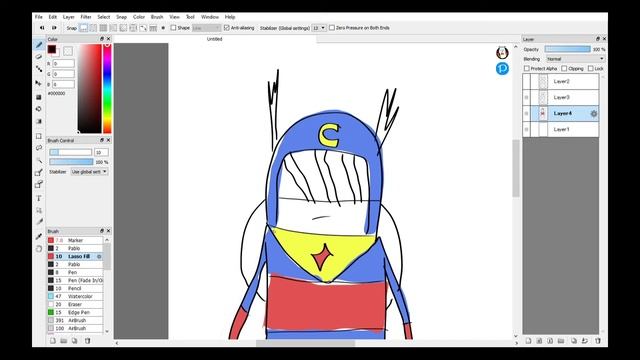Click the Undo arrow in the toolbar
Image resolution: width=640 pixels, height=360 pixels.
42,28
